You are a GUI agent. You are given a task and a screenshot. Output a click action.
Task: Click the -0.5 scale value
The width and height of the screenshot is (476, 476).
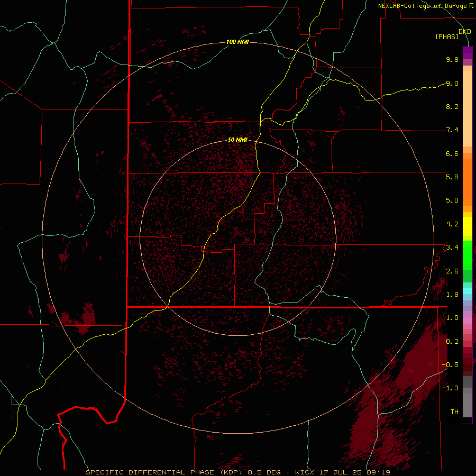point(450,365)
